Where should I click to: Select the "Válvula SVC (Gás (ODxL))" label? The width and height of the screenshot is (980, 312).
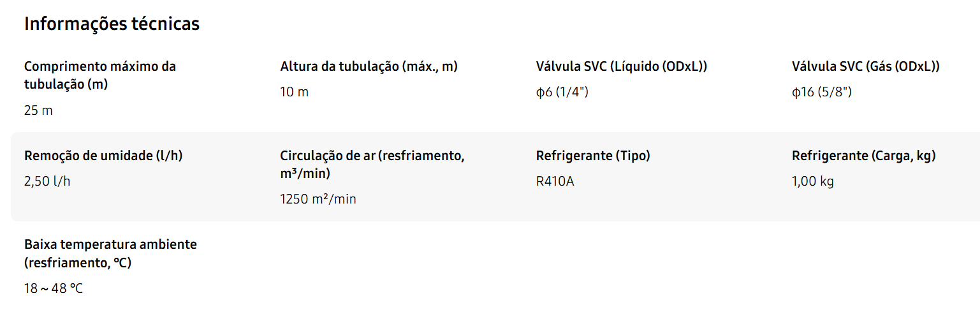865,66
